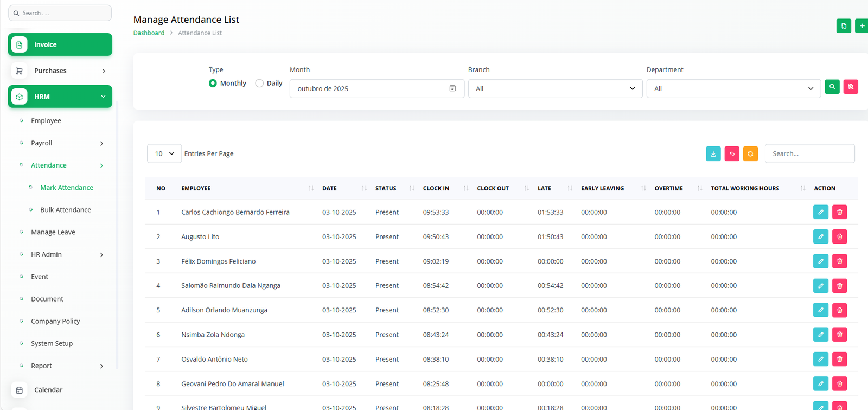The width and height of the screenshot is (868, 410).
Task: Delete Augusto Lito attendance row
Action: [x=840, y=236]
